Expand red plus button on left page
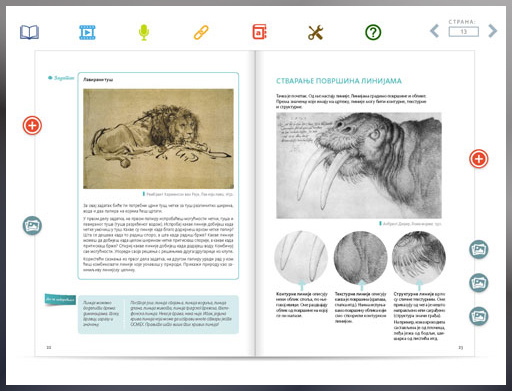 (32, 126)
